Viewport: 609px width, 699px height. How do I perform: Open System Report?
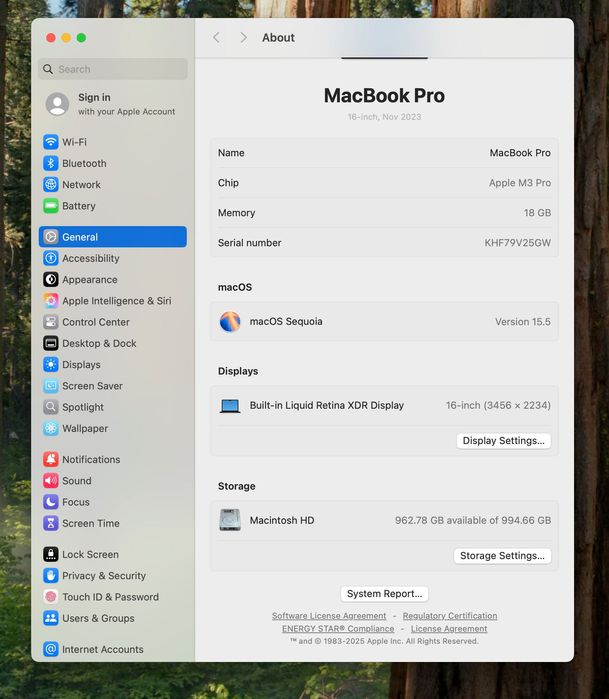click(x=384, y=593)
